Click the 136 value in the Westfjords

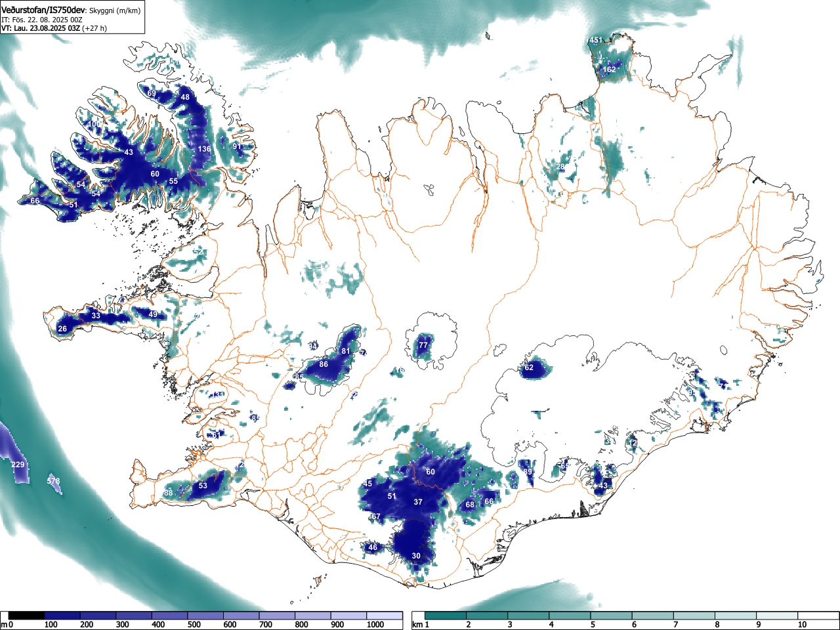(205, 149)
